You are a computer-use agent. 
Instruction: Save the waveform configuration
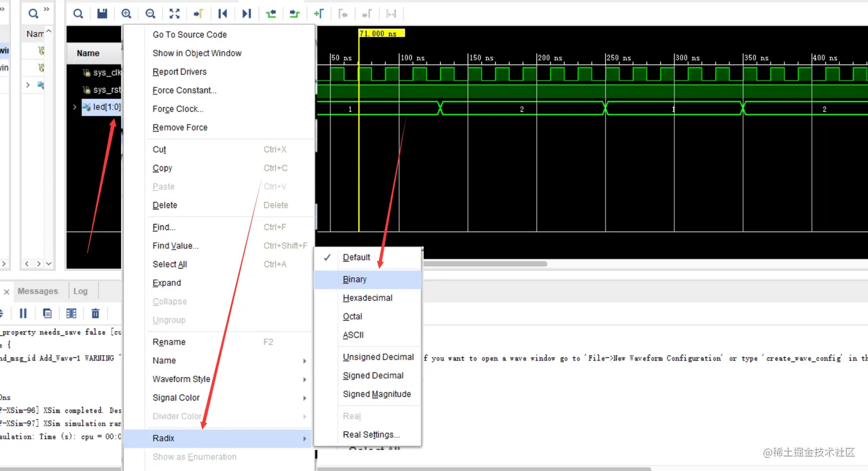[x=102, y=14]
